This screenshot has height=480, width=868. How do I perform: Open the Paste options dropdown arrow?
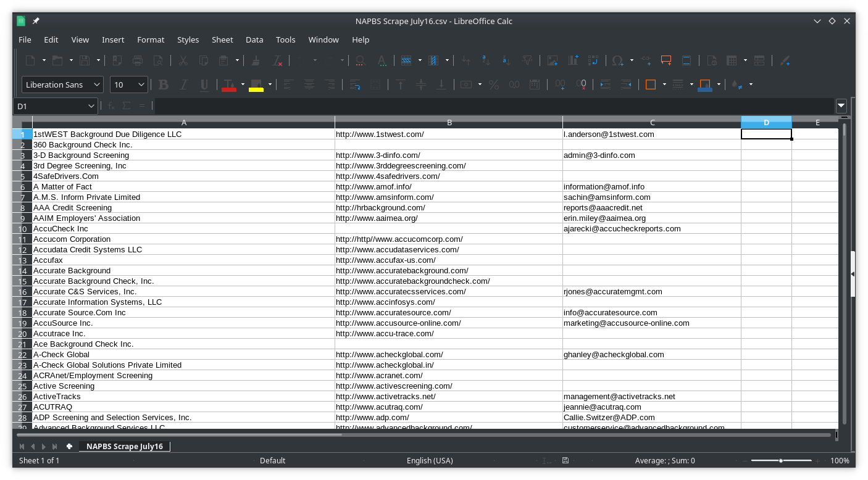236,60
